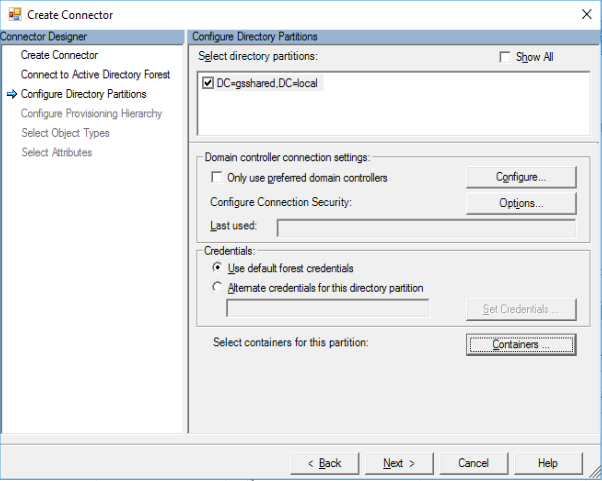
Task: Open the Configure domain controllers button
Action: (521, 177)
